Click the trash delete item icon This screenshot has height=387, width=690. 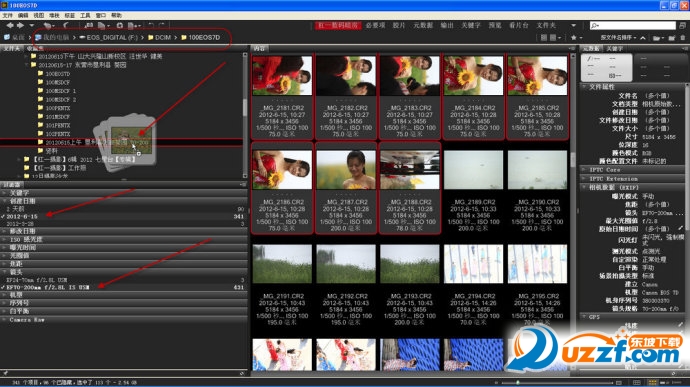click(x=683, y=38)
